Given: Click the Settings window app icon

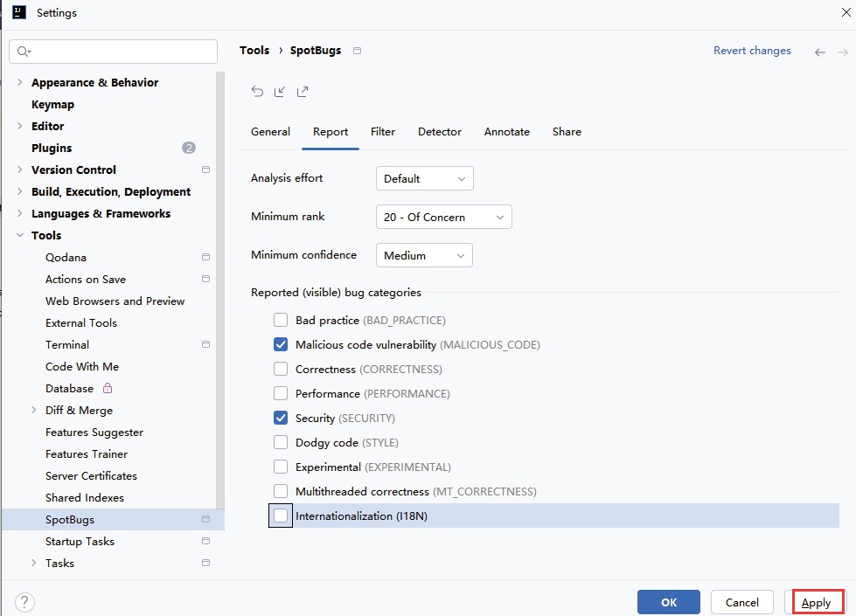Looking at the screenshot, I should pos(19,12).
